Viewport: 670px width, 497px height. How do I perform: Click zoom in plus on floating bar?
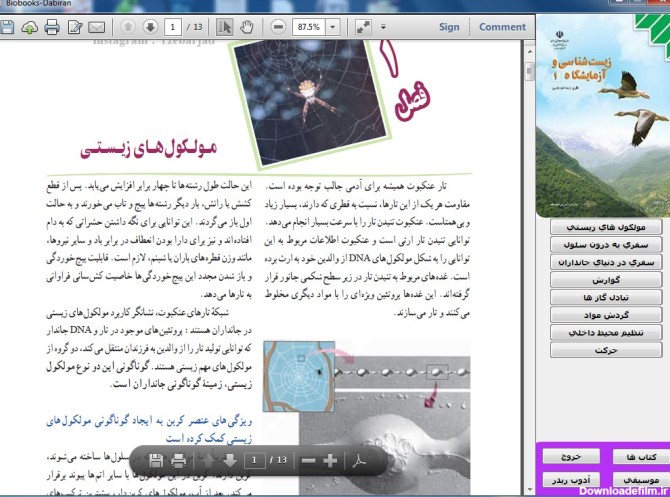[x=330, y=461]
